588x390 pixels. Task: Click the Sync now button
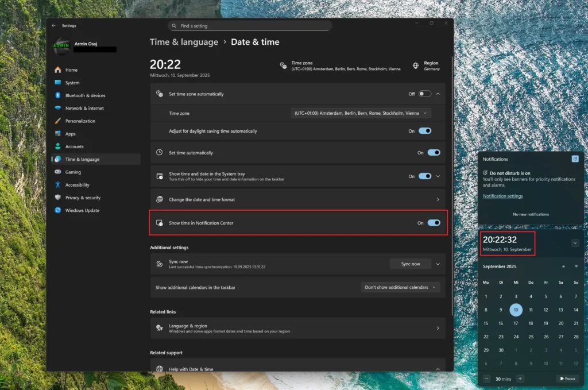[411, 264]
